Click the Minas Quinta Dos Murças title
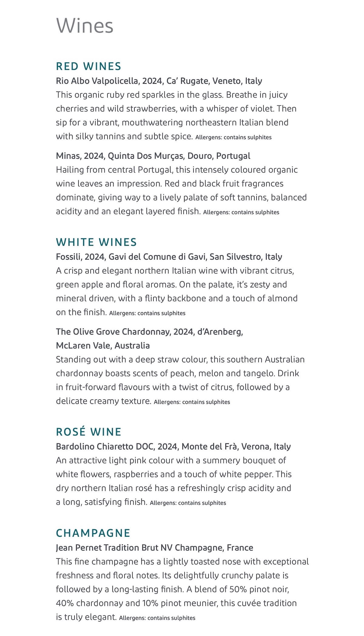 pos(153,156)
